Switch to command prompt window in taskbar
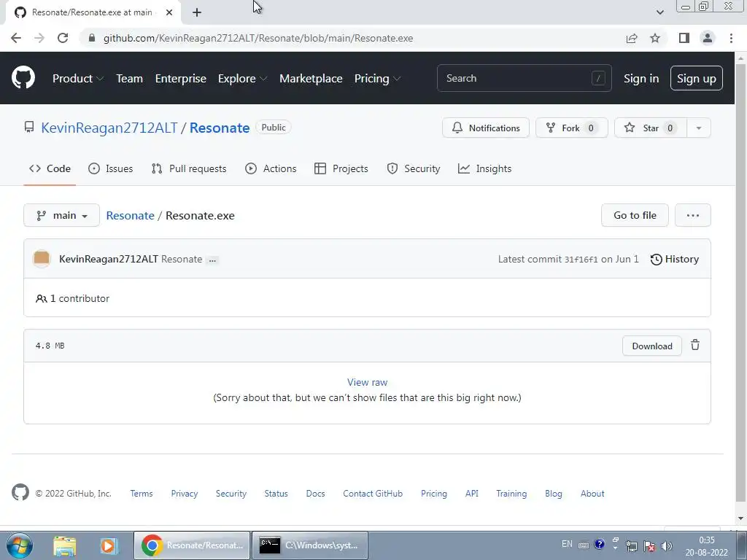This screenshot has width=747, height=560. pyautogui.click(x=309, y=545)
